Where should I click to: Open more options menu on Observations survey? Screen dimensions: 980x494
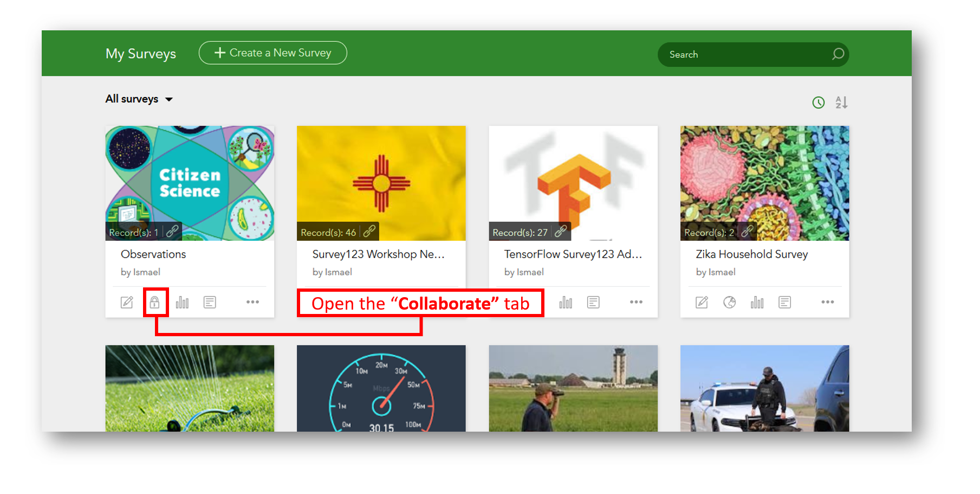(x=252, y=302)
